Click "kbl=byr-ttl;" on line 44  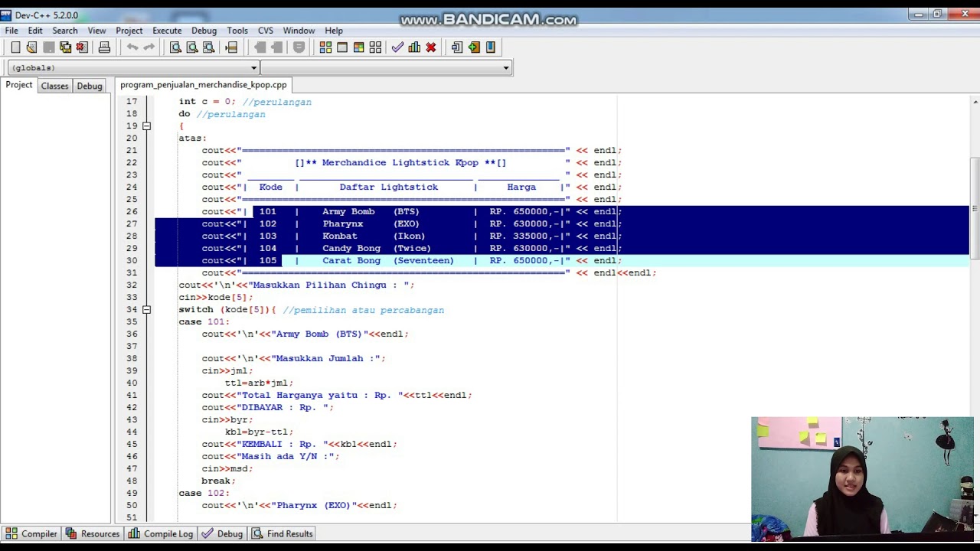click(x=259, y=432)
